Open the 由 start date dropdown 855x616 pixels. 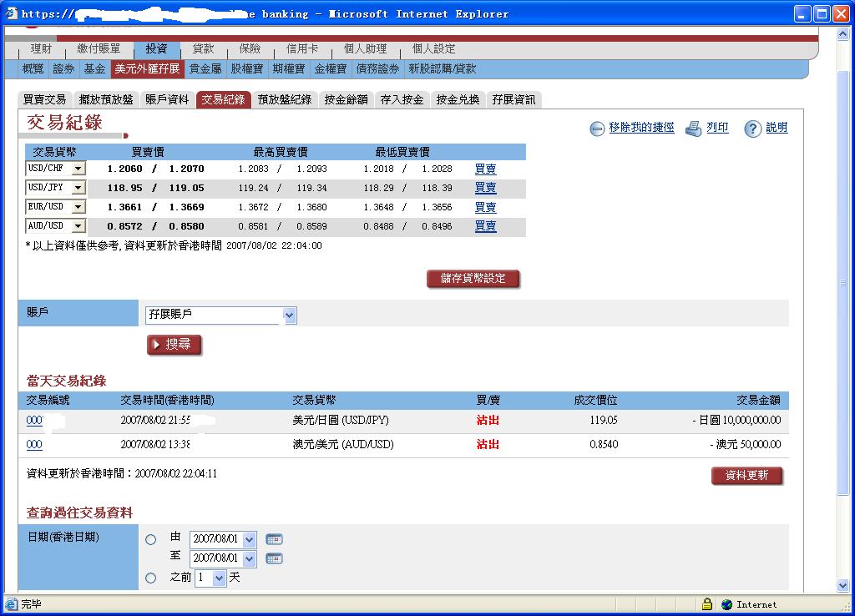(x=249, y=540)
